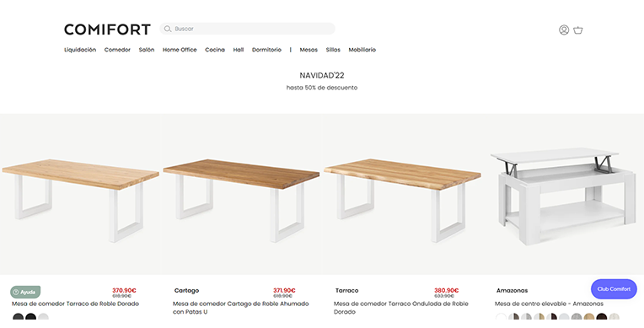
Task: Select the white swatch on the Tarraco Roble Dorado table
Action: 43,317
